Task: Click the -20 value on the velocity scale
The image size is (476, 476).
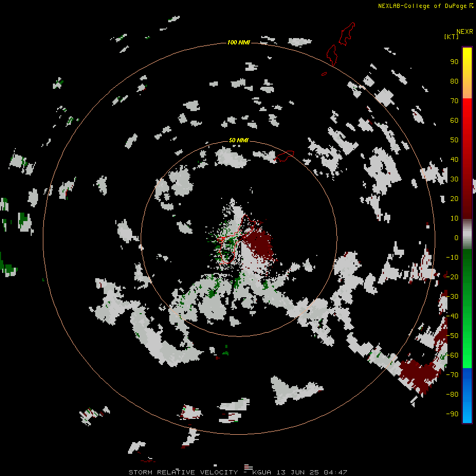Action: [x=452, y=277]
